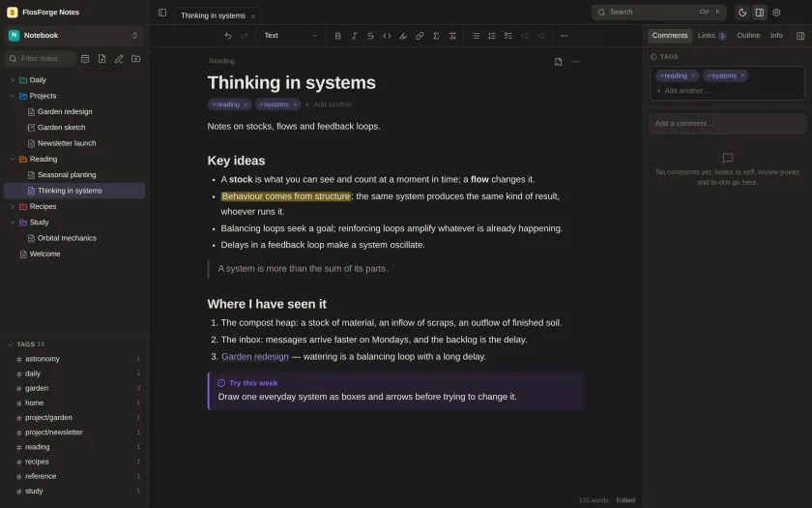Image resolution: width=812 pixels, height=508 pixels.
Task: Open note actions ellipsis beside the title
Action: pyautogui.click(x=576, y=62)
